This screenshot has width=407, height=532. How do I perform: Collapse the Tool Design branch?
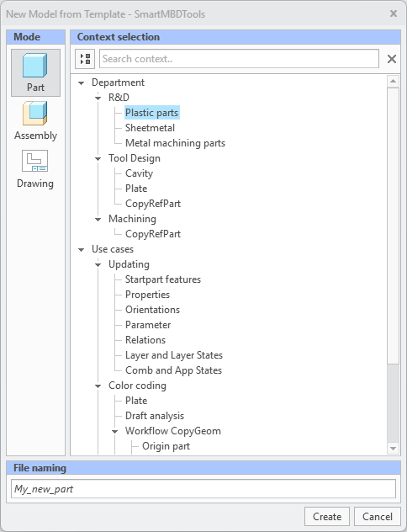pyautogui.click(x=98, y=158)
